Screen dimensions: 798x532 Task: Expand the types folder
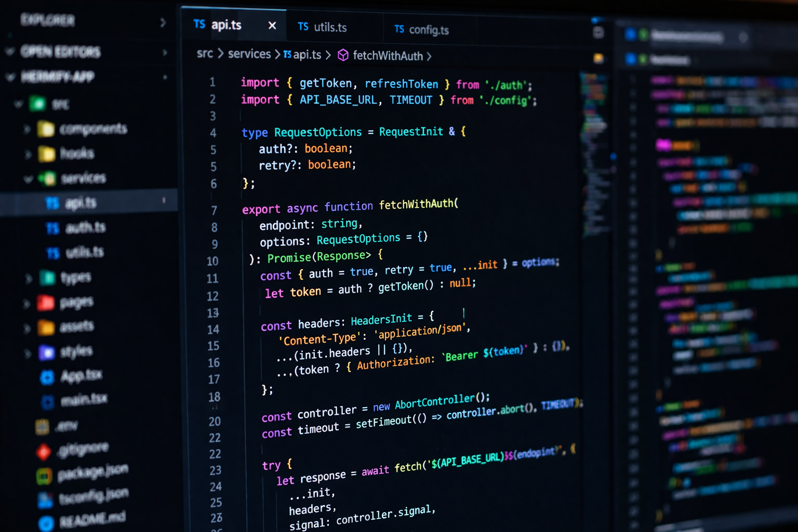pos(29,279)
